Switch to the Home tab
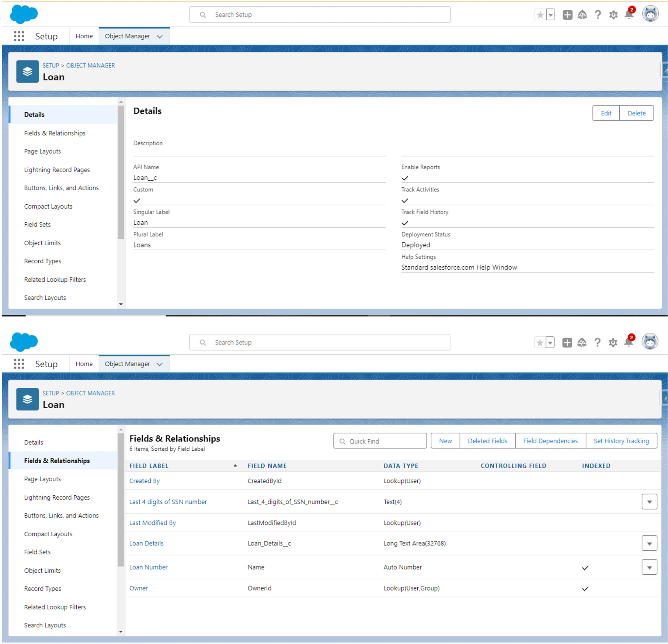The width and height of the screenshot is (668, 644). 84,36
